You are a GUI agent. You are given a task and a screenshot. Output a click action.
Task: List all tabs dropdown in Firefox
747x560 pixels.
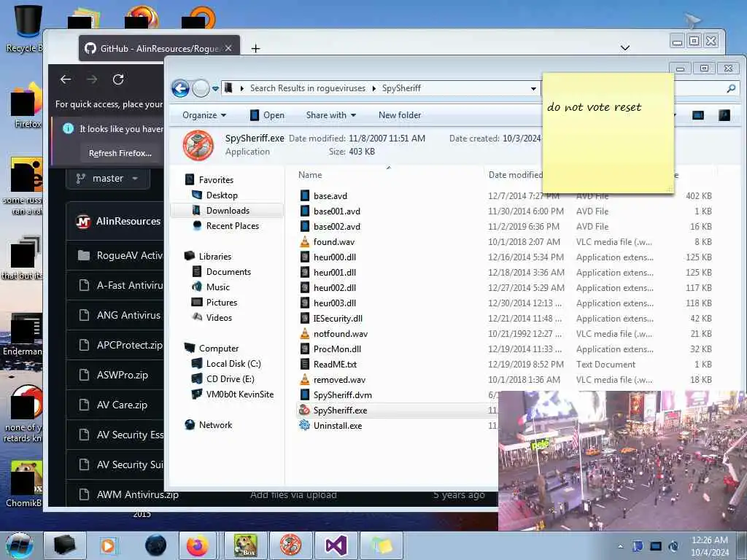coord(625,47)
